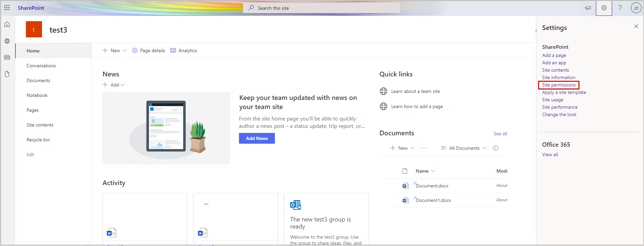Open My sites globe icon in left rail

point(7,41)
